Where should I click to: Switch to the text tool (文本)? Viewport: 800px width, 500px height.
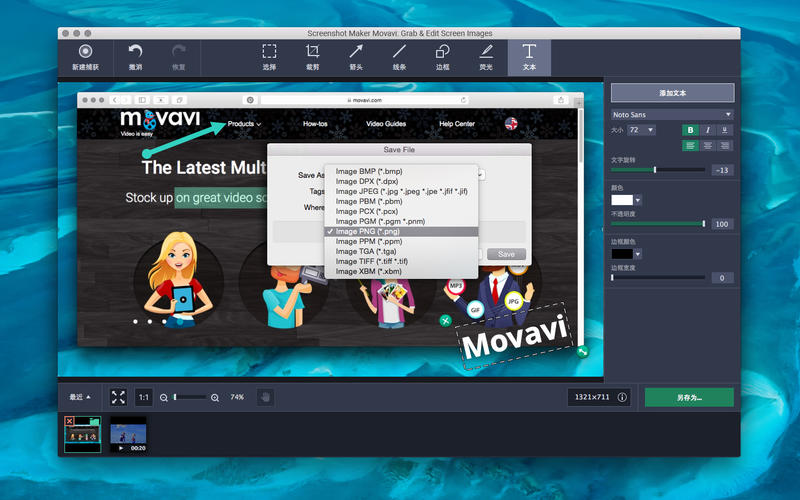coord(529,58)
